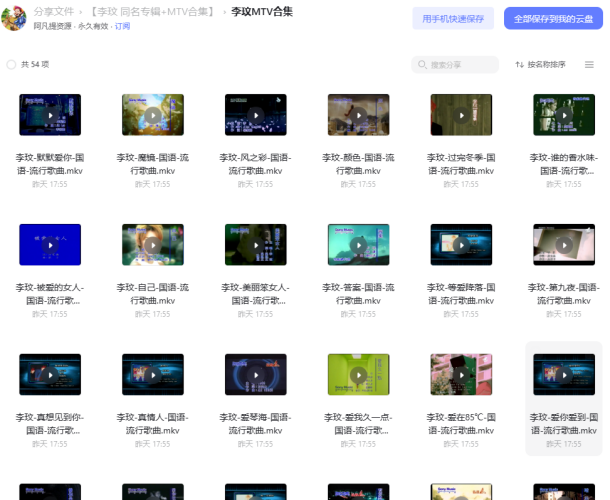Open 【李玟 同名专辑+MTV合集】 breadcrumb folder
Viewport: 610px width, 500px height.
click(152, 12)
